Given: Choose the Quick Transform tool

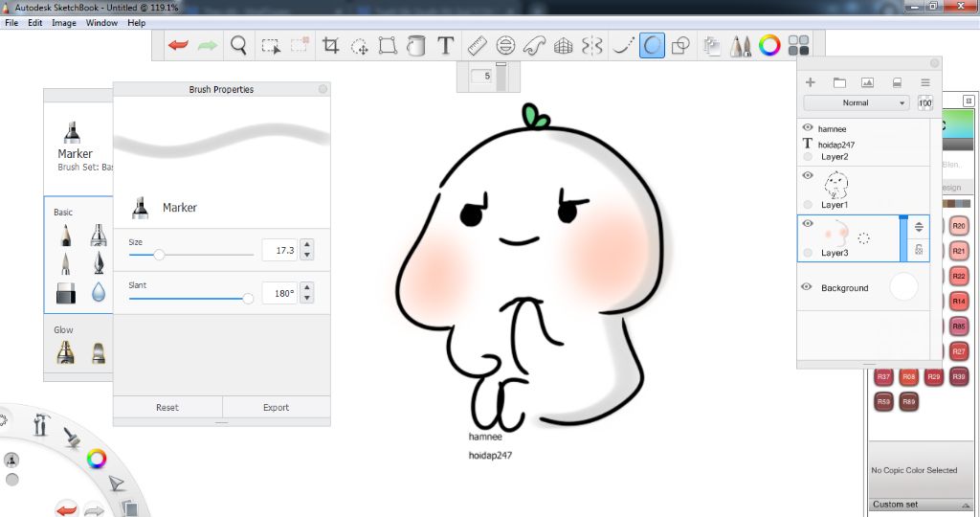Looking at the screenshot, I should pos(360,46).
